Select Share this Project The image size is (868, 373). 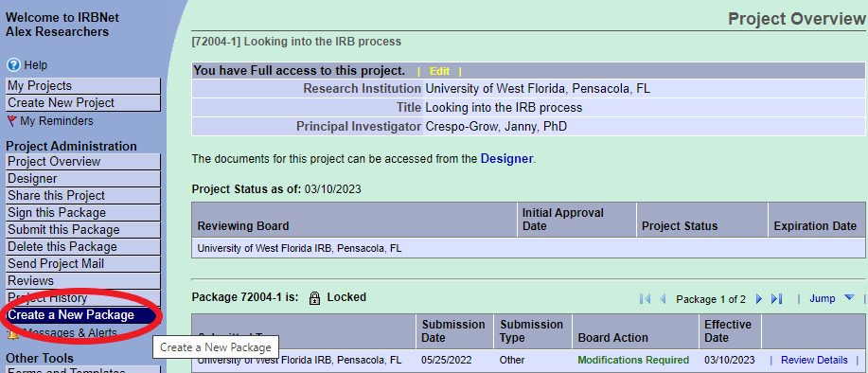(x=83, y=196)
